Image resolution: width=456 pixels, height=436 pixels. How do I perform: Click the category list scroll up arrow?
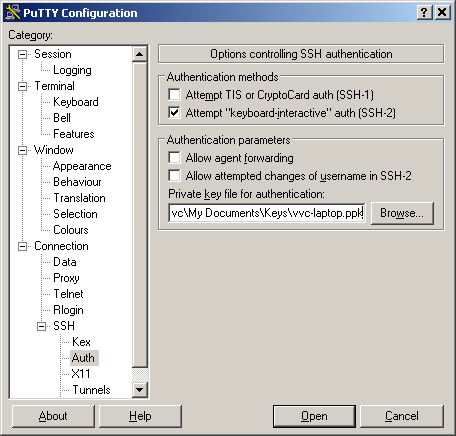(140, 54)
